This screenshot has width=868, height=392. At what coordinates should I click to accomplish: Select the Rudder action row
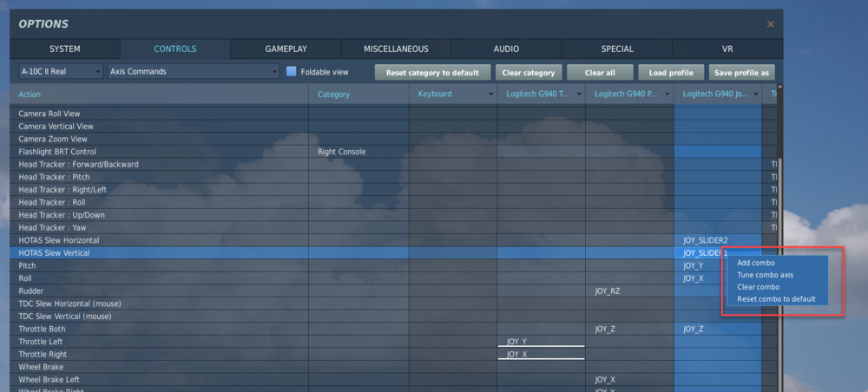[x=393, y=291]
